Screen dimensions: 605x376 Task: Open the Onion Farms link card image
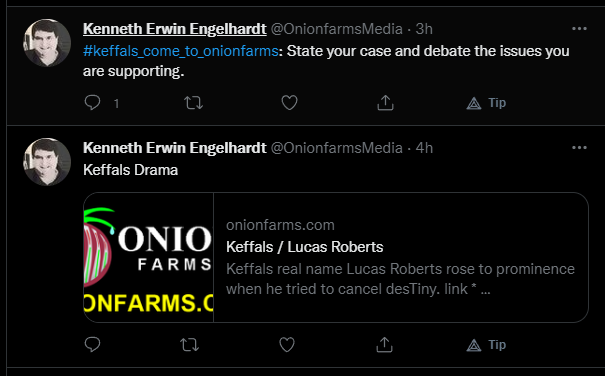(x=149, y=257)
